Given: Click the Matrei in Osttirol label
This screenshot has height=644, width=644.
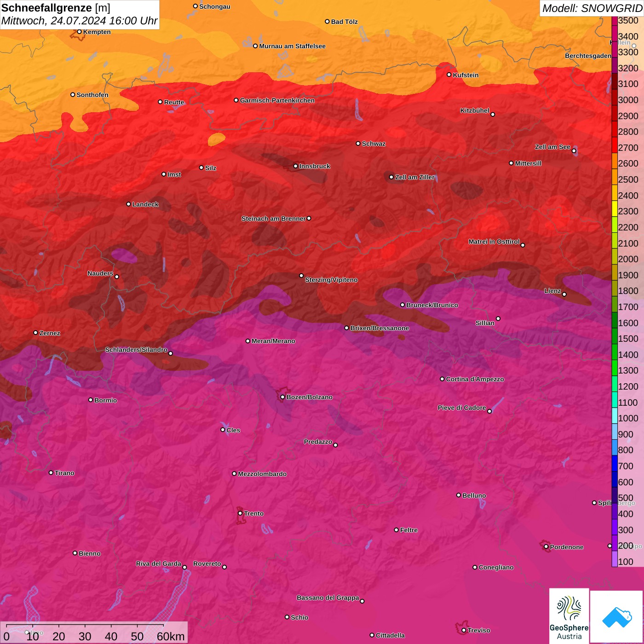Looking at the screenshot, I should click(x=494, y=241).
